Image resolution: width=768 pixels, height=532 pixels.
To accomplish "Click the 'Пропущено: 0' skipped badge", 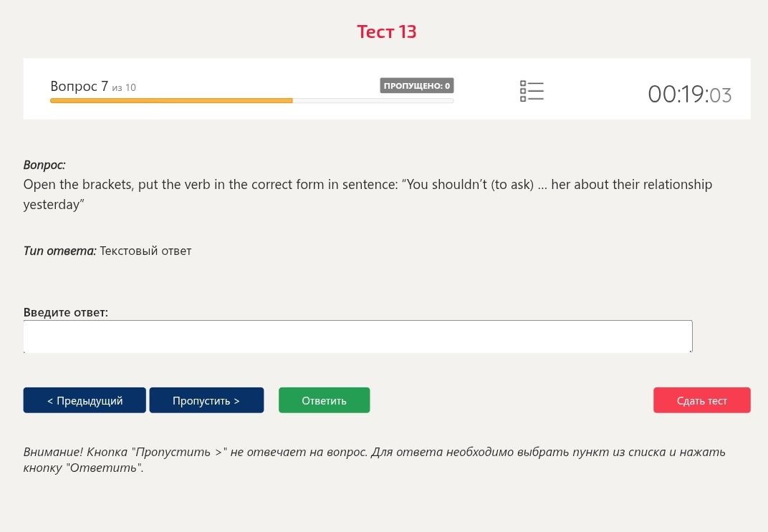I will [x=417, y=86].
